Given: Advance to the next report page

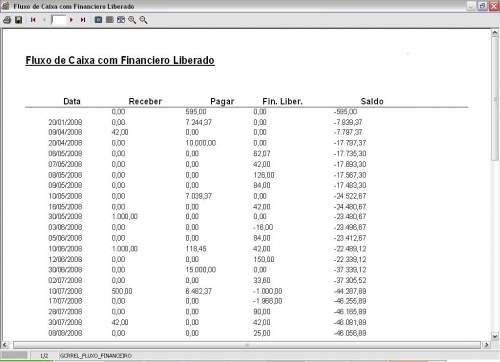Looking at the screenshot, I should point(71,20).
